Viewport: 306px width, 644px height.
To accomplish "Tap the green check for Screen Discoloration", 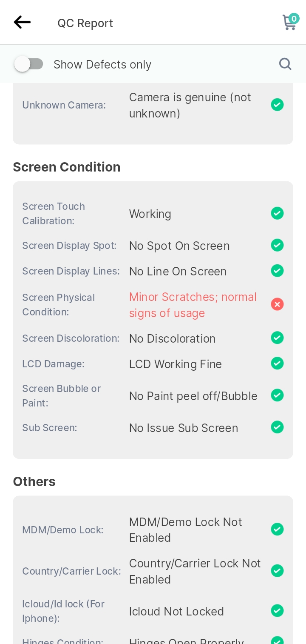I will (x=277, y=338).
